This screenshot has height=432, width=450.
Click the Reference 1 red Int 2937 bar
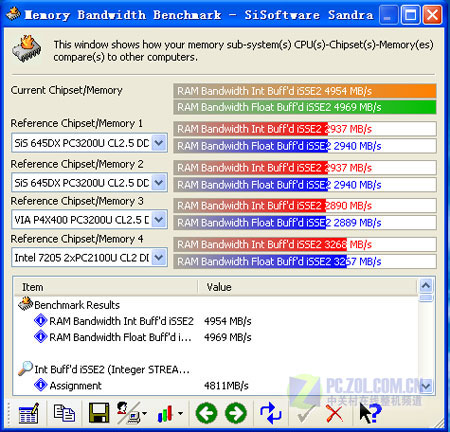click(x=305, y=129)
